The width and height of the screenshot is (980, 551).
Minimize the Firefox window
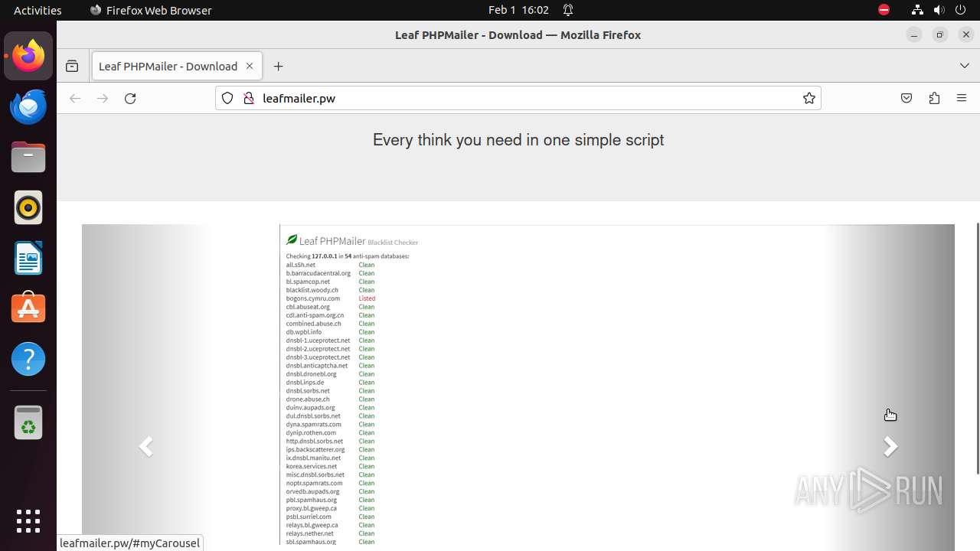(x=914, y=34)
